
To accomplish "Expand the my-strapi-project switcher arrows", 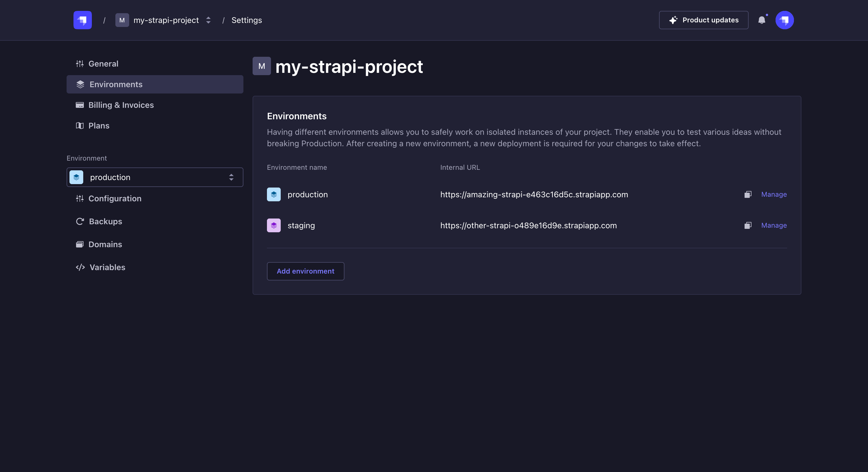I will [208, 20].
